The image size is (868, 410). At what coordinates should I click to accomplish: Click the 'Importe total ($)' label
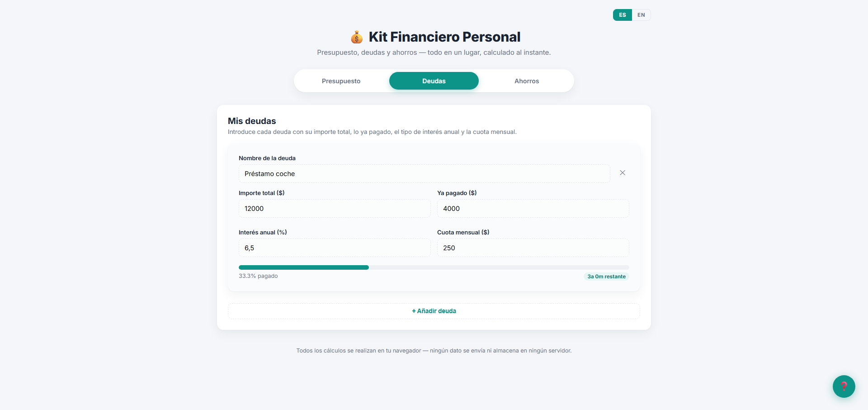[x=261, y=193]
